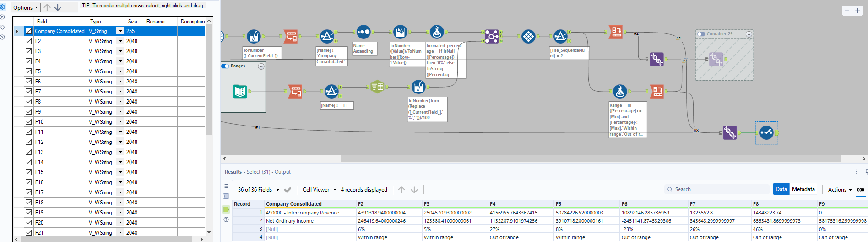Open type dropdown for Company Consolidated field
Viewport: 868px width, 242px height.
click(x=120, y=31)
